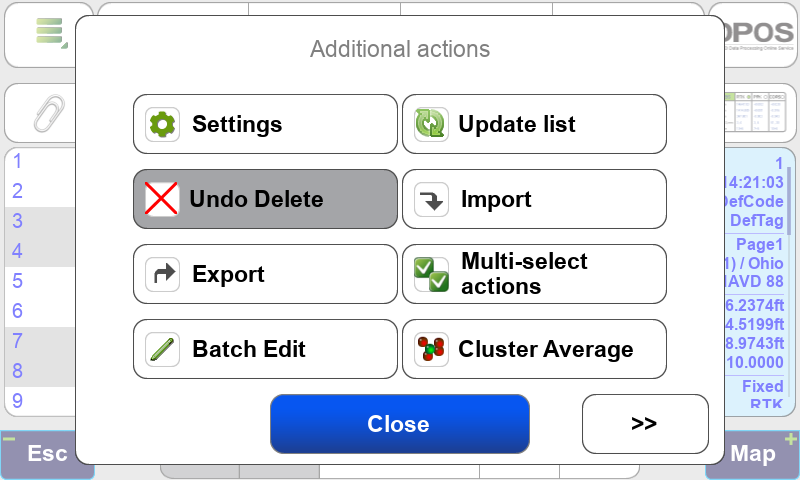Click the Import arrow icon
Screen dimensions: 800x480
click(431, 199)
